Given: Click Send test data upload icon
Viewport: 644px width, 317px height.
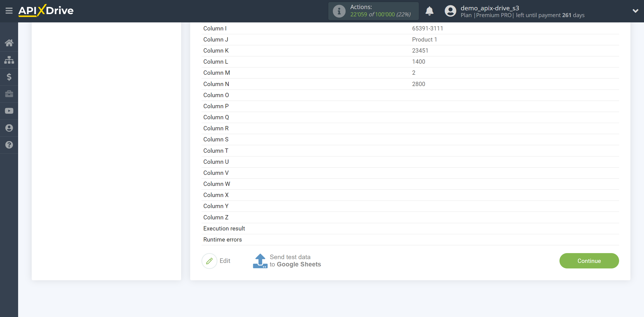Looking at the screenshot, I should pos(260,261).
